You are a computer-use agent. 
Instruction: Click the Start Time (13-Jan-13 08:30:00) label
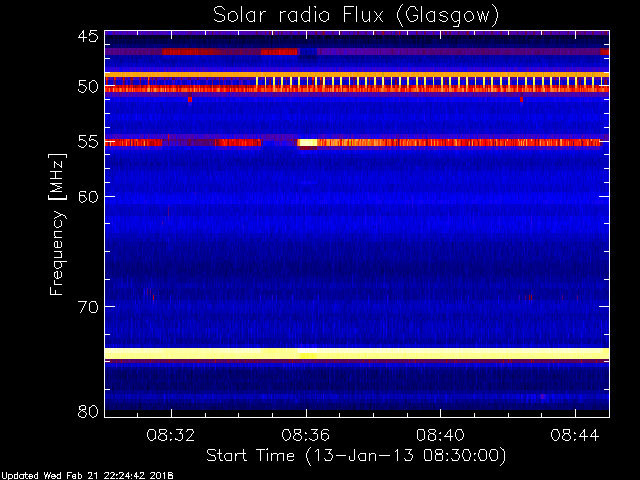click(x=356, y=456)
